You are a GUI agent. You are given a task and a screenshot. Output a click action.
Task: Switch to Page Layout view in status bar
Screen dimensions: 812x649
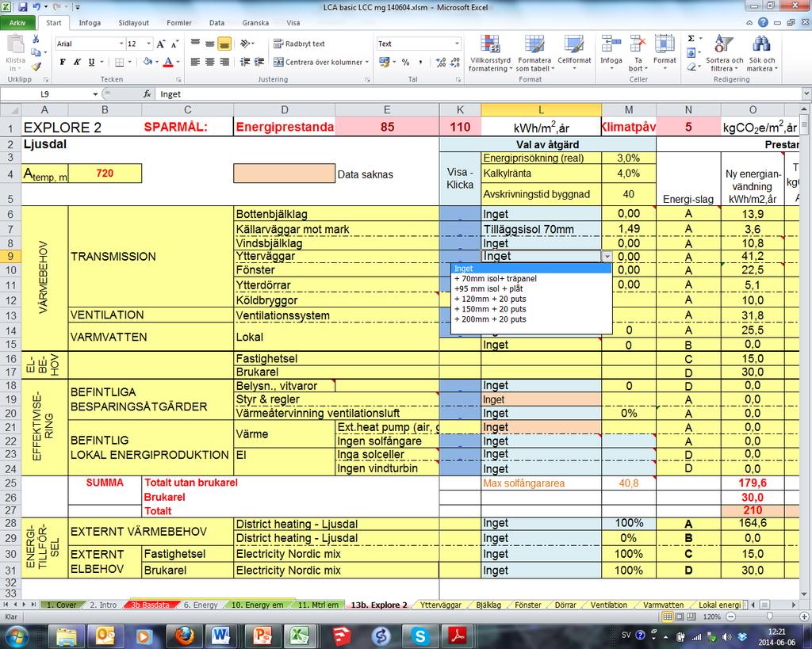click(679, 617)
